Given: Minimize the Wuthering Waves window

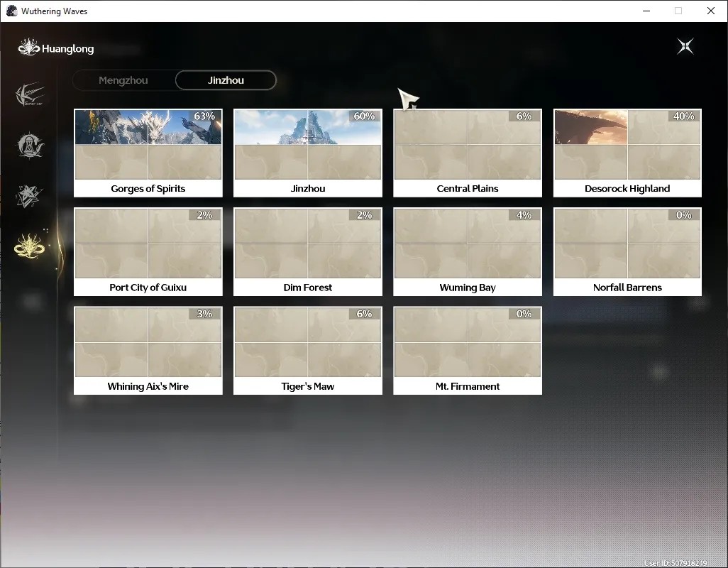Looking at the screenshot, I should (646, 11).
